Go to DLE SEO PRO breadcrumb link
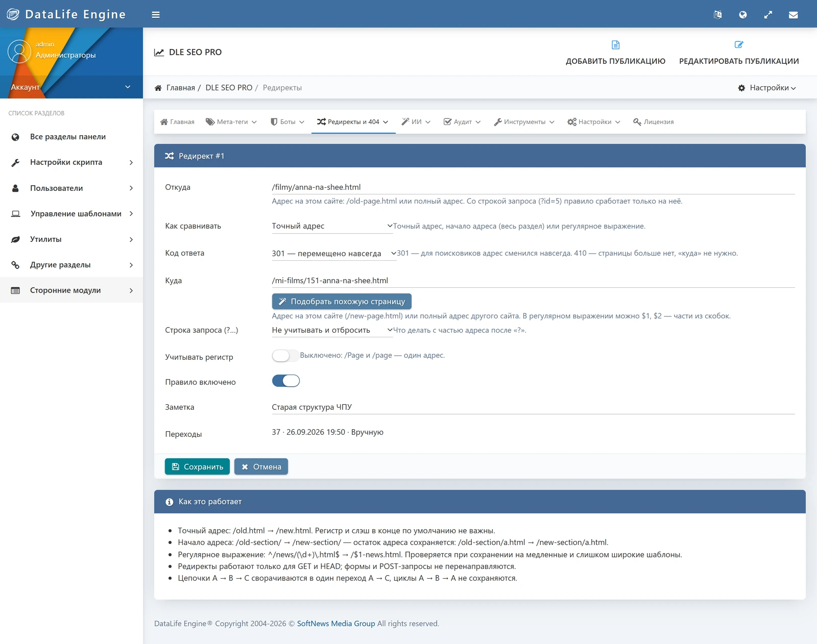Viewport: 817px width, 644px height. [x=229, y=88]
